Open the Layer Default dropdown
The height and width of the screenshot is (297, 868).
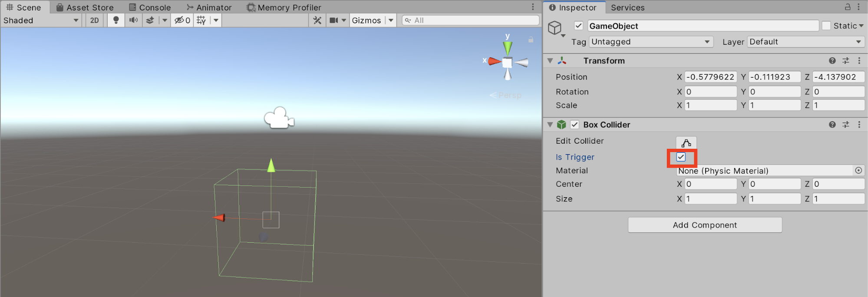(805, 42)
